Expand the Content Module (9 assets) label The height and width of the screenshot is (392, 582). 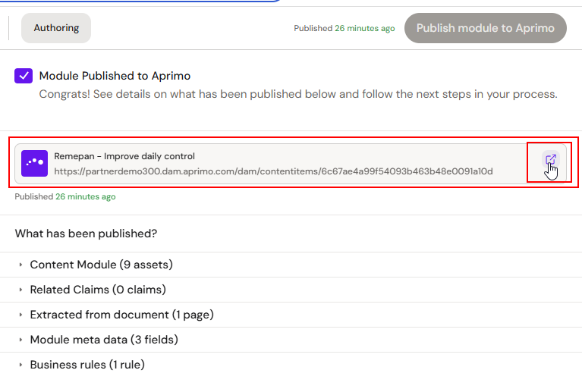point(102,265)
